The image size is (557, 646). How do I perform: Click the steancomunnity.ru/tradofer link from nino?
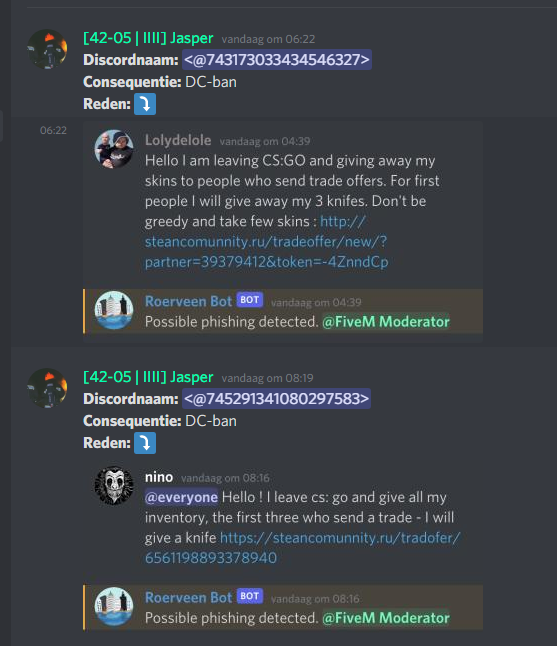[302, 548]
